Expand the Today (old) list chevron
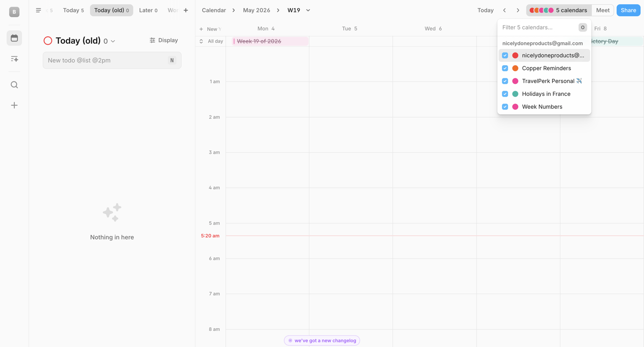 coord(113,41)
